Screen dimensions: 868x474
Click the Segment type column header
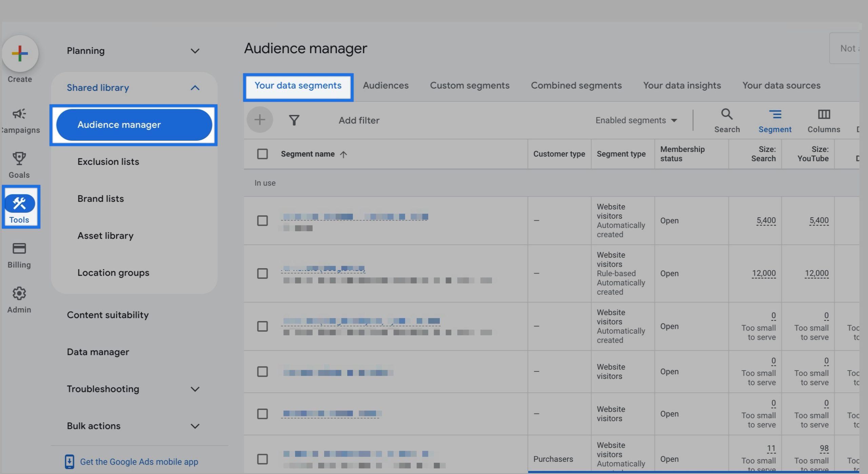pyautogui.click(x=621, y=154)
